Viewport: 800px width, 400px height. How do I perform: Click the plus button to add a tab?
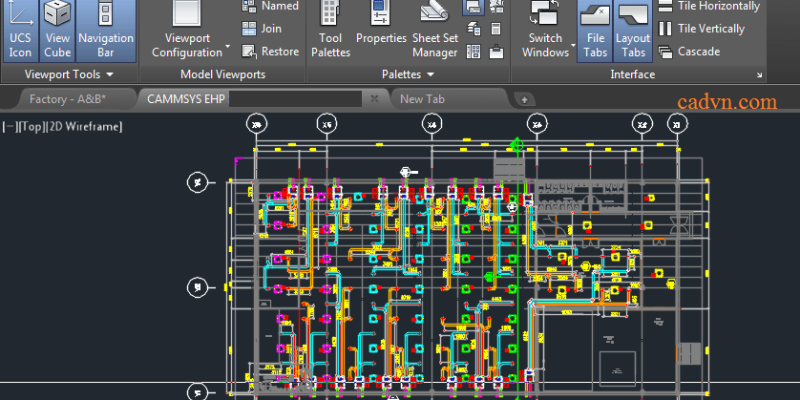pyautogui.click(x=524, y=100)
